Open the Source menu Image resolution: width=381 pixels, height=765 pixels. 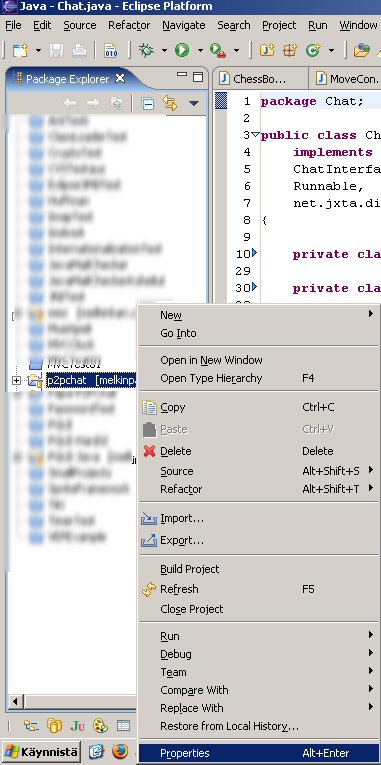point(80,25)
